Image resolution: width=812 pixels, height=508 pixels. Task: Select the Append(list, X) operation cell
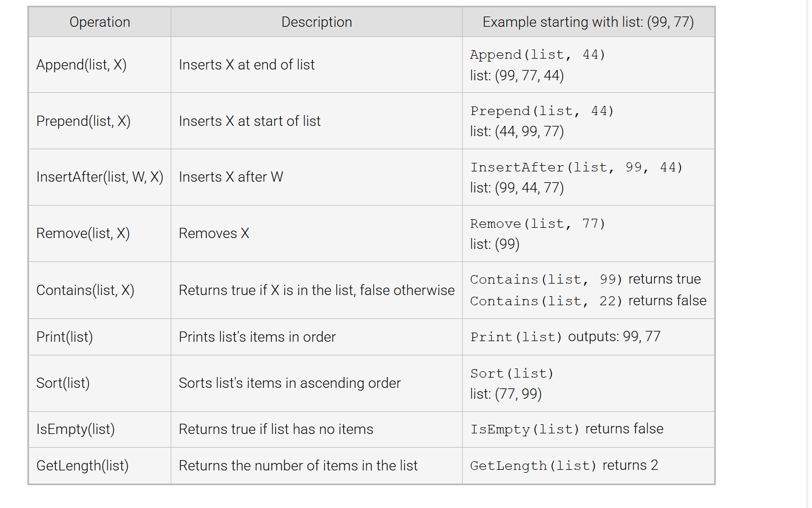(x=81, y=65)
